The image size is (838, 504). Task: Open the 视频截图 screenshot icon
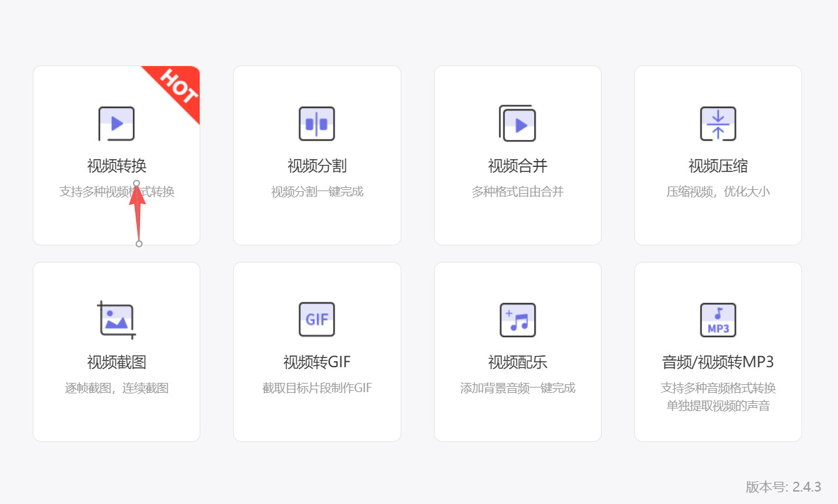117,320
